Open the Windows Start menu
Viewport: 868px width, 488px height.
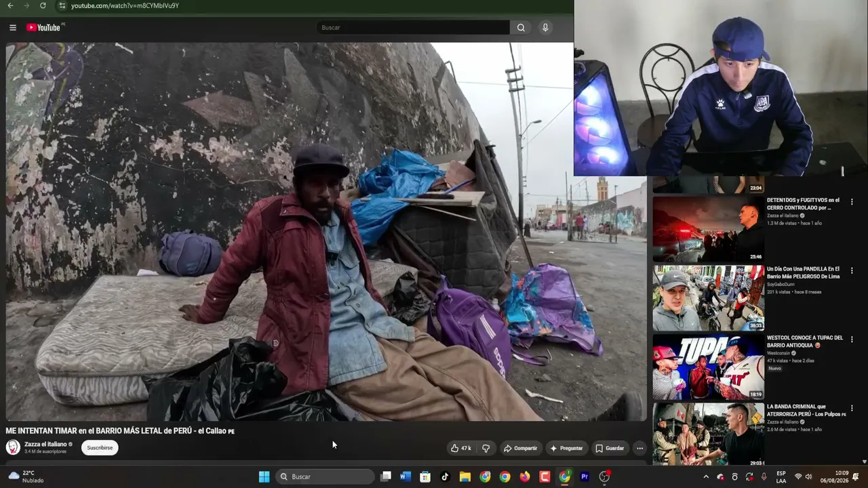pyautogui.click(x=264, y=476)
